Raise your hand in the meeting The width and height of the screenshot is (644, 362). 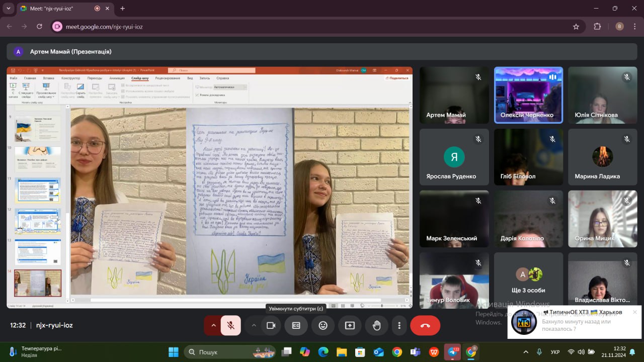(x=376, y=325)
